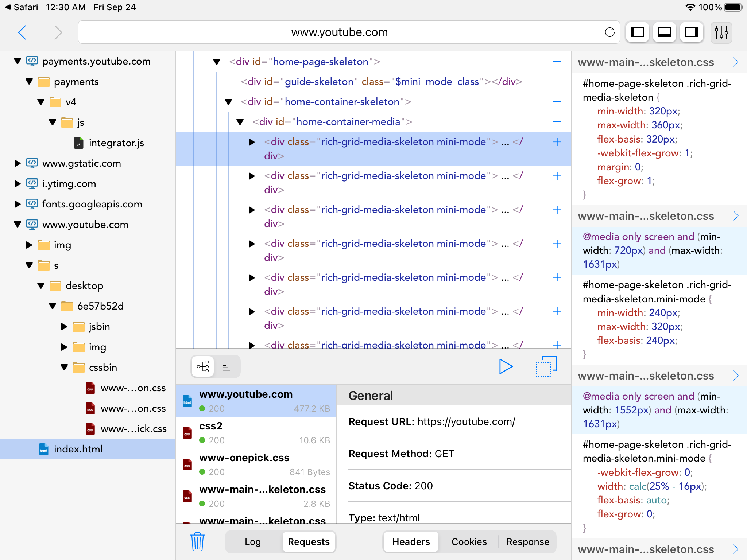Open the Response tab

(x=527, y=542)
